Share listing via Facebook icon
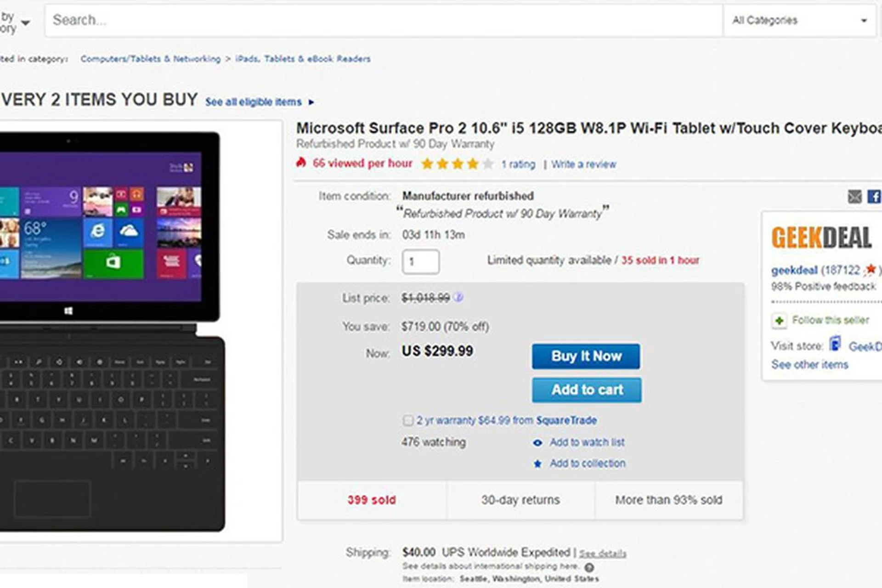 click(874, 197)
